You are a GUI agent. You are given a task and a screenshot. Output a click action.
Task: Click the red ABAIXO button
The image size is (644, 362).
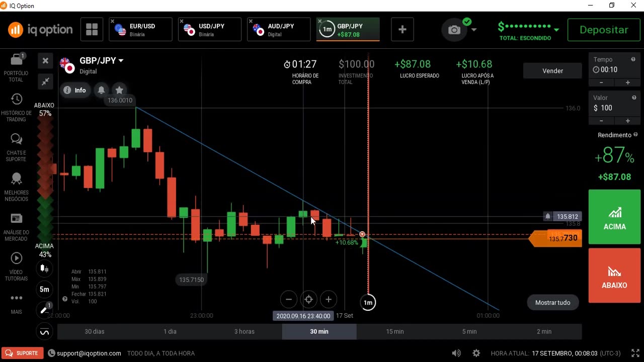tap(614, 276)
